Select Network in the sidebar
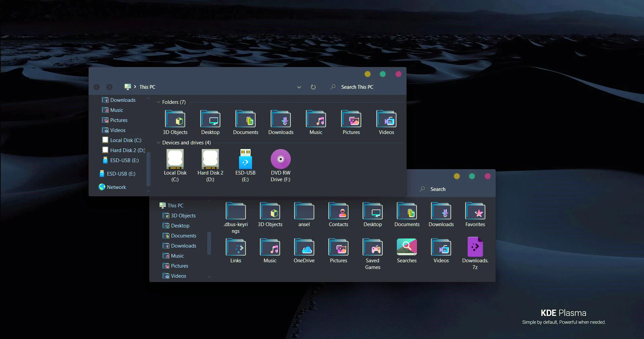Viewport: 644px width, 339px height. click(x=116, y=187)
